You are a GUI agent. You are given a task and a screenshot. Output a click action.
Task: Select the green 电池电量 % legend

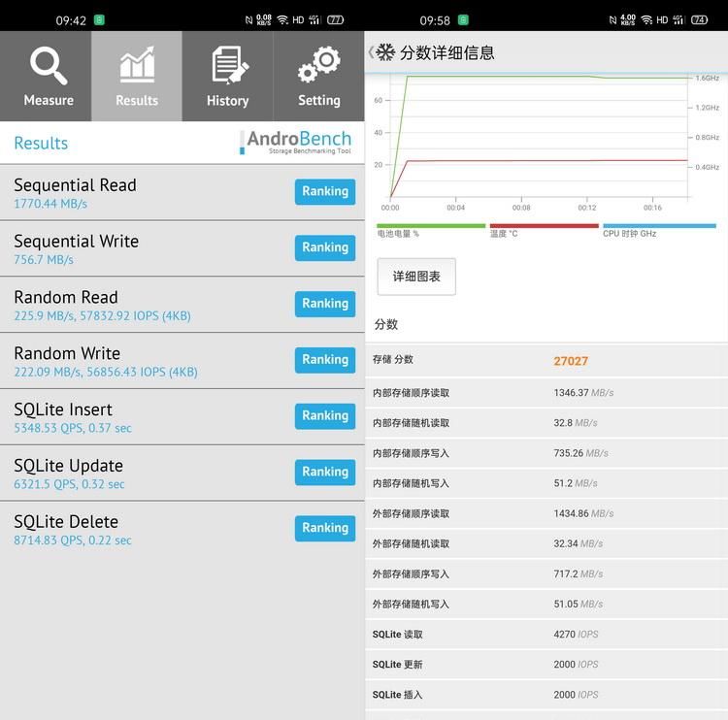click(x=431, y=230)
